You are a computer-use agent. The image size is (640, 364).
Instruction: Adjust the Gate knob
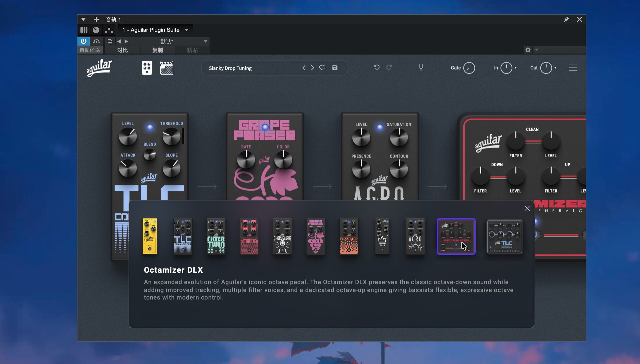pyautogui.click(x=469, y=68)
